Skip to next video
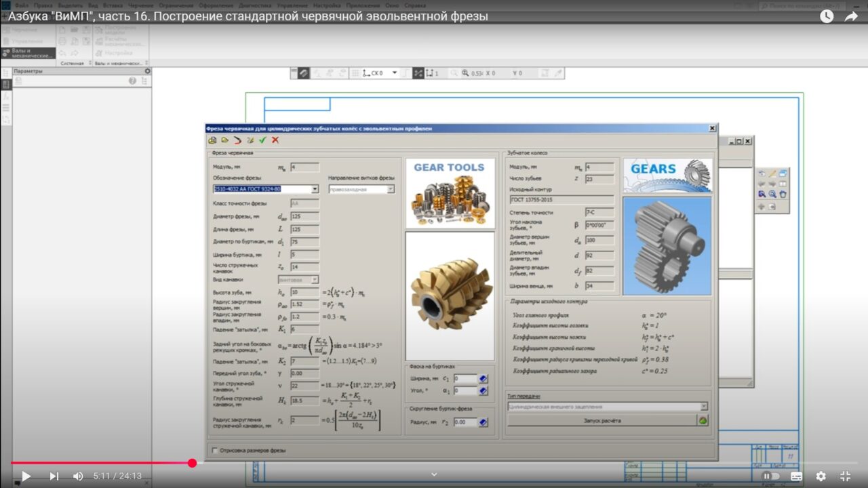The width and height of the screenshot is (868, 488). click(54, 476)
